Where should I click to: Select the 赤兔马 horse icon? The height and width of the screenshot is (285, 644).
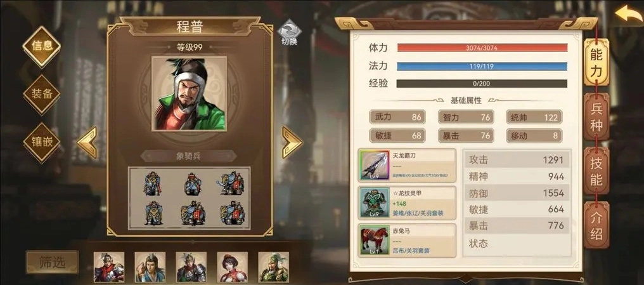pyautogui.click(x=375, y=240)
